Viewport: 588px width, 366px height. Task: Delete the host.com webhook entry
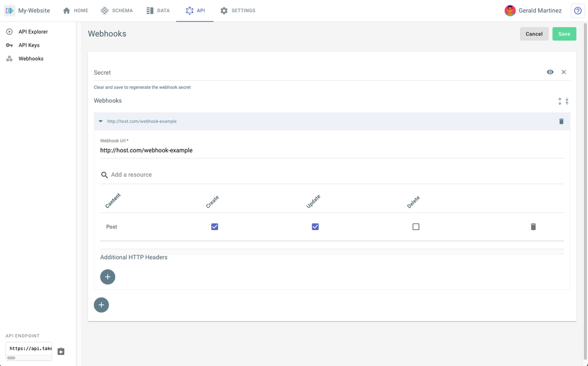[x=561, y=121]
